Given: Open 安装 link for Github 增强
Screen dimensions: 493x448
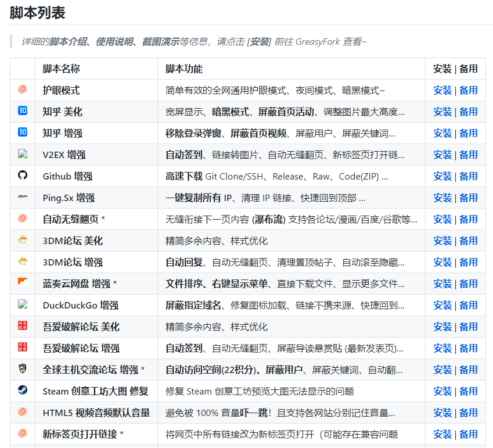Looking at the screenshot, I should click(442, 176).
